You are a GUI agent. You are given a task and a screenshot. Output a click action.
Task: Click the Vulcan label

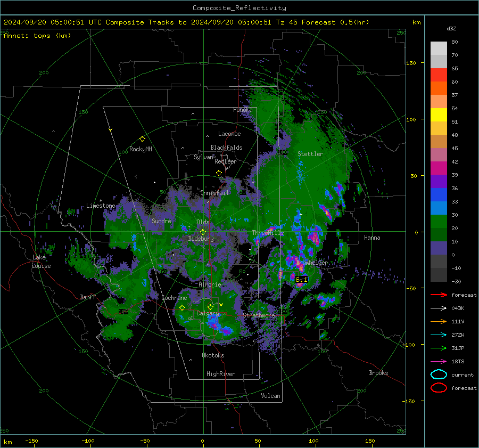tap(270, 396)
